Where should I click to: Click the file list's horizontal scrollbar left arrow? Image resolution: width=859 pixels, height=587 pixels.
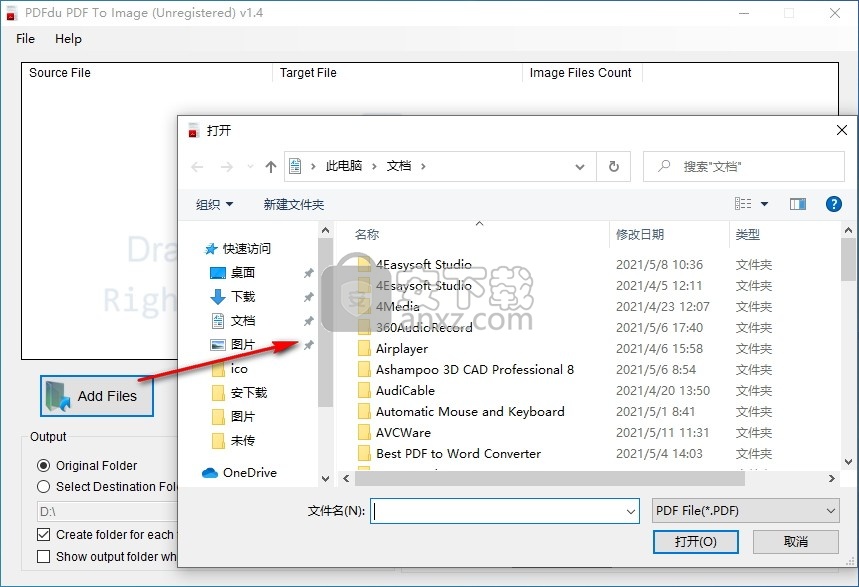click(x=346, y=478)
